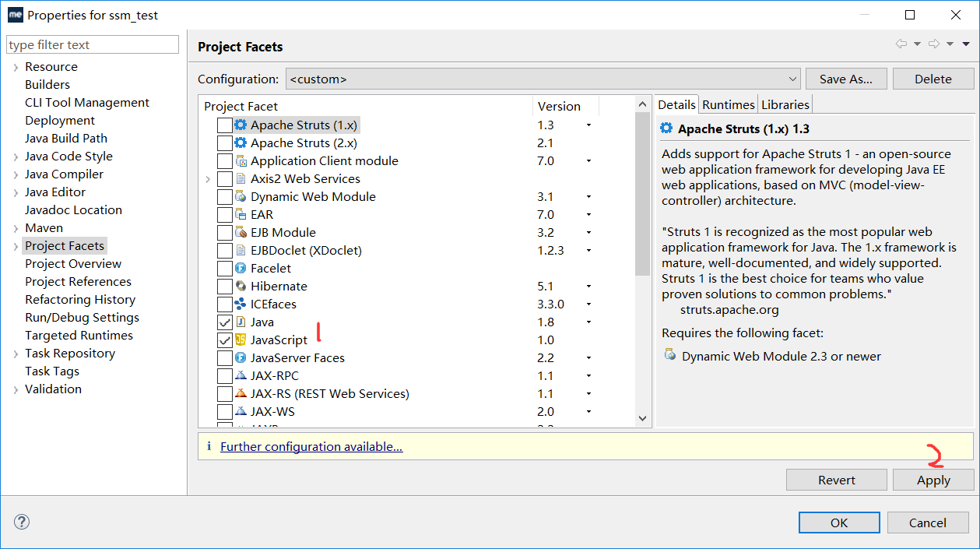Expand the Task Repository node
980x549 pixels.
pos(16,354)
